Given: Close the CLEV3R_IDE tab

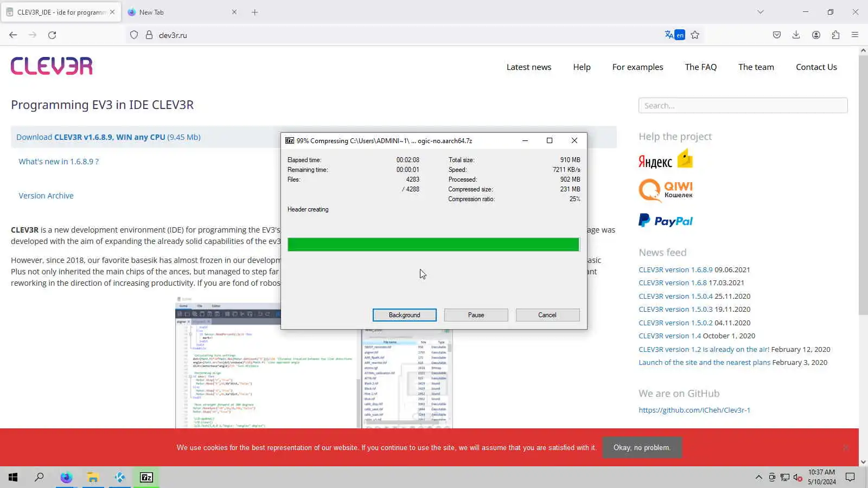Looking at the screenshot, I should (112, 12).
